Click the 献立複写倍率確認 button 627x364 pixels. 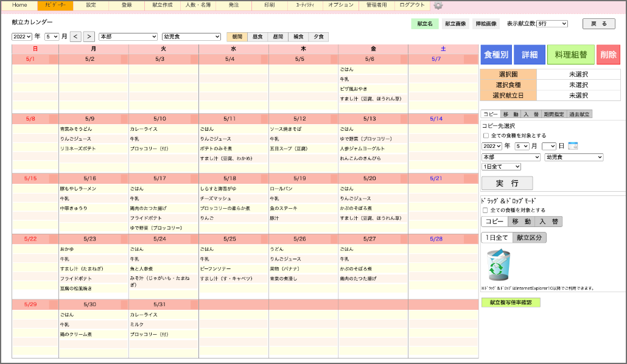(x=511, y=303)
